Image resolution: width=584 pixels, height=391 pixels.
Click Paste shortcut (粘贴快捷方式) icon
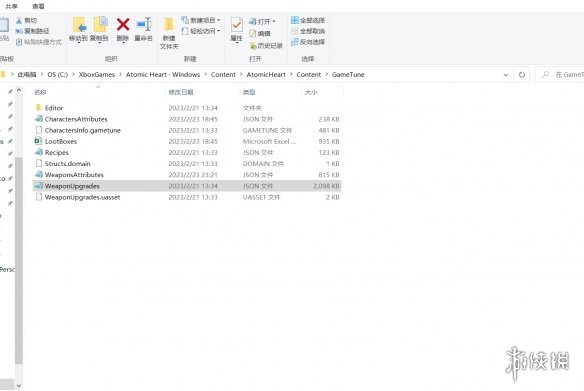(x=19, y=42)
